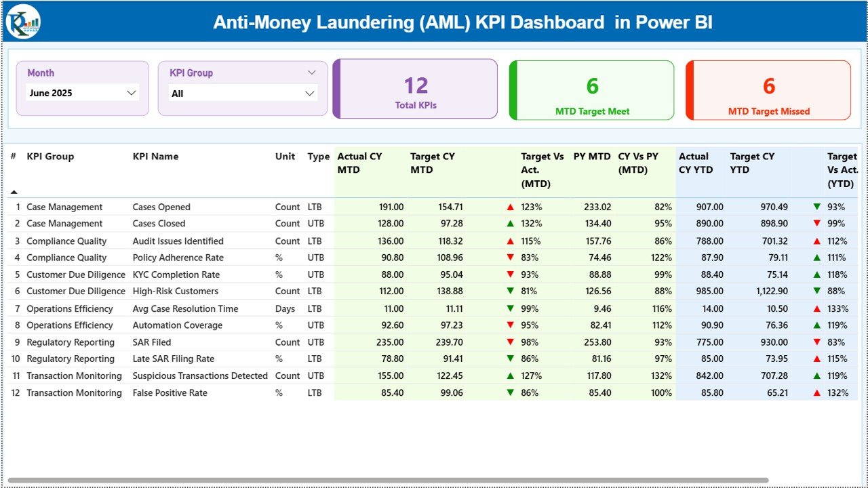The width and height of the screenshot is (868, 488).
Task: Select the 12 Total KPIs card
Action: coord(415,89)
